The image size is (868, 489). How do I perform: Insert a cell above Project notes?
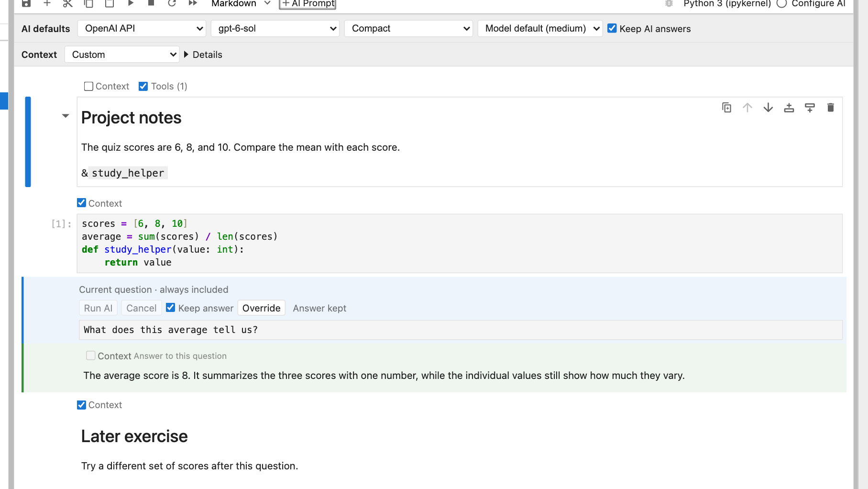(789, 108)
